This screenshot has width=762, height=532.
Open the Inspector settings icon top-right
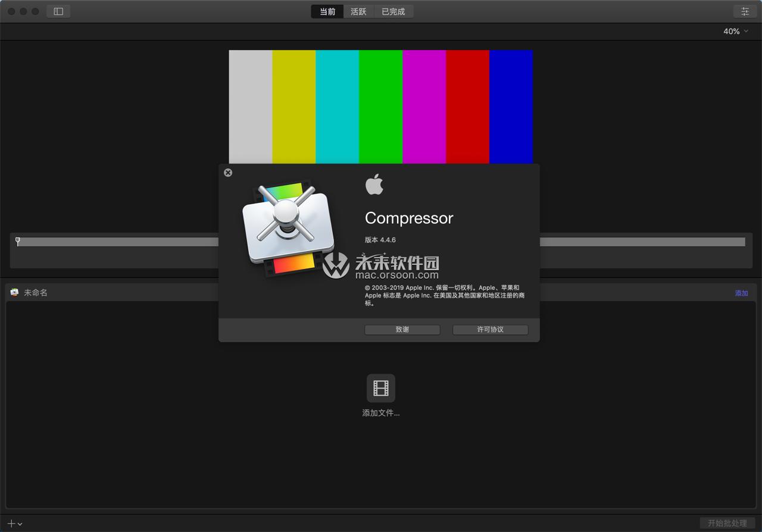745,11
